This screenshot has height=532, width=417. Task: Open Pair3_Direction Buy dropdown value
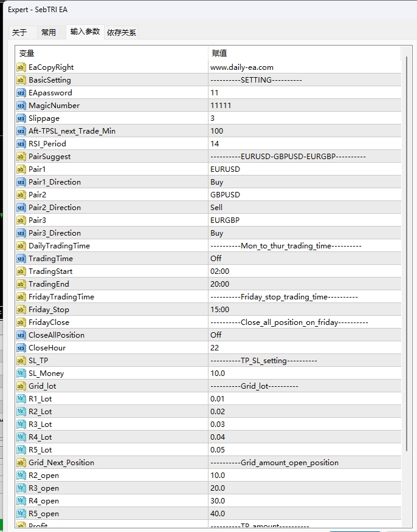217,233
